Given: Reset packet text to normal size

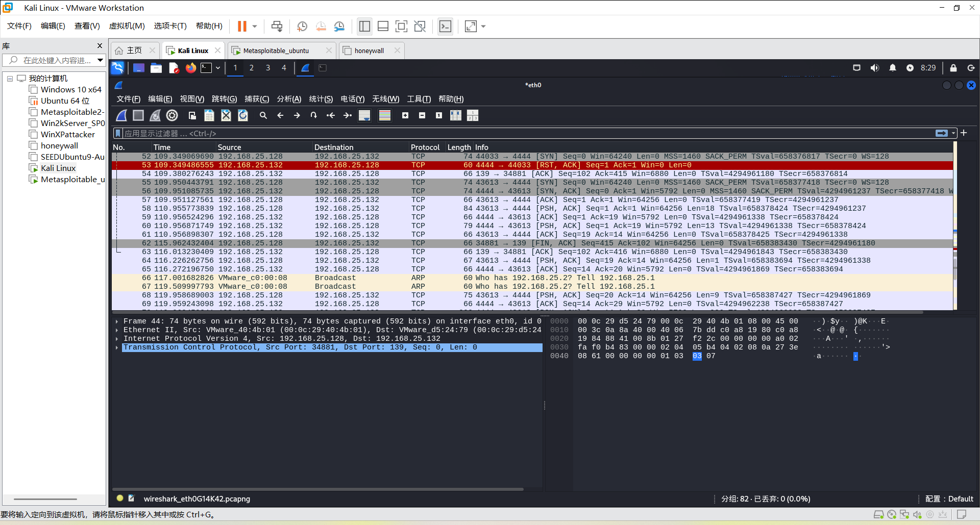Looking at the screenshot, I should pos(439,116).
